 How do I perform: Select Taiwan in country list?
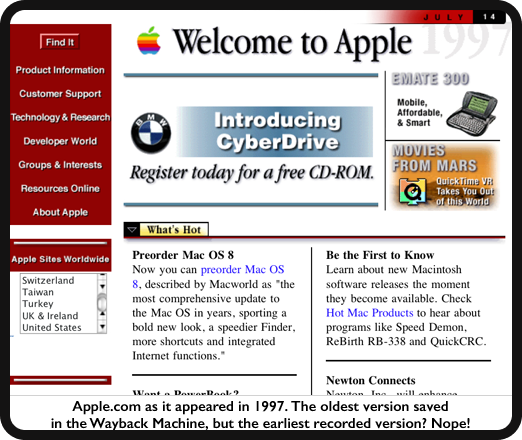point(38,292)
